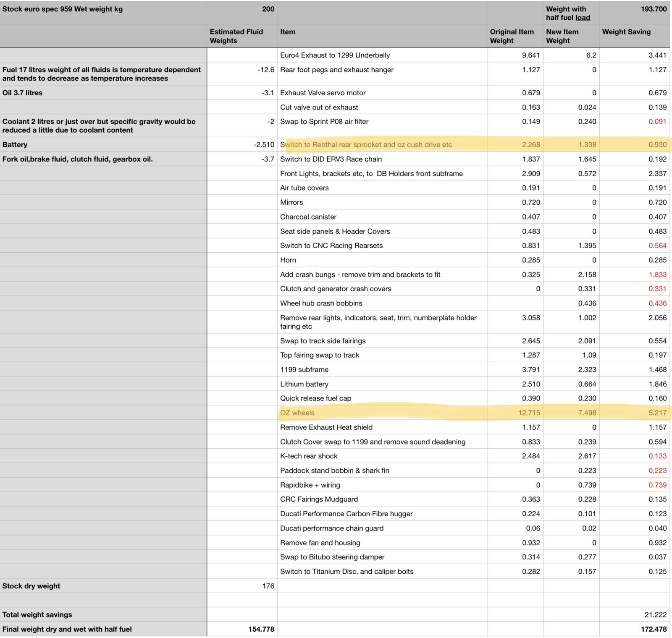Select the 'Euro4 Exhaust to 1299 Underbelly' cell
The height and width of the screenshot is (638, 672).
pyautogui.click(x=382, y=55)
